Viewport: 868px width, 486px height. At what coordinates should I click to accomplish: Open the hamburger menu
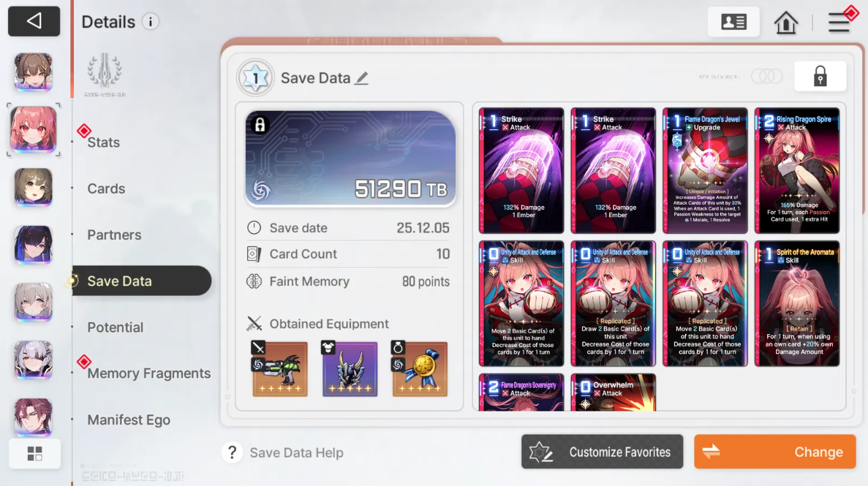(839, 23)
